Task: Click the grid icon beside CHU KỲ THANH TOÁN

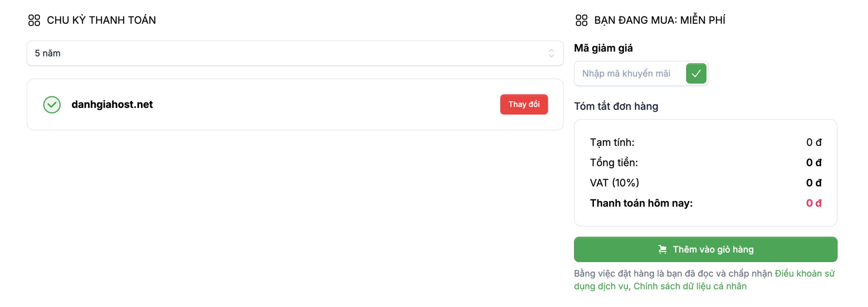Action: click(x=35, y=20)
